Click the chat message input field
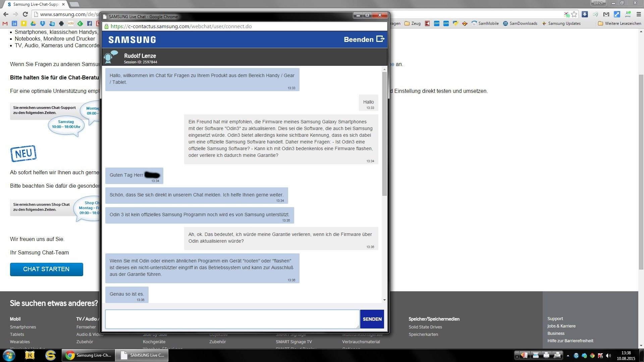The width and height of the screenshot is (644, 362). click(x=232, y=319)
